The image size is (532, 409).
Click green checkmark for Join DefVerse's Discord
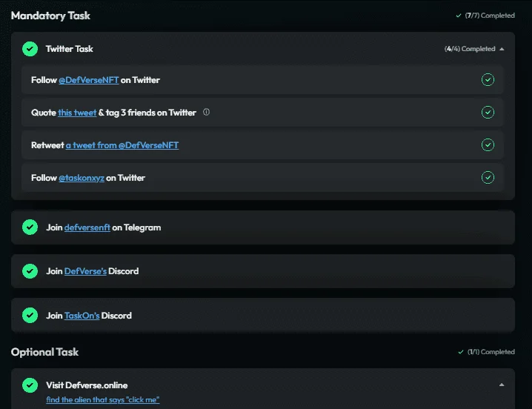(30, 271)
